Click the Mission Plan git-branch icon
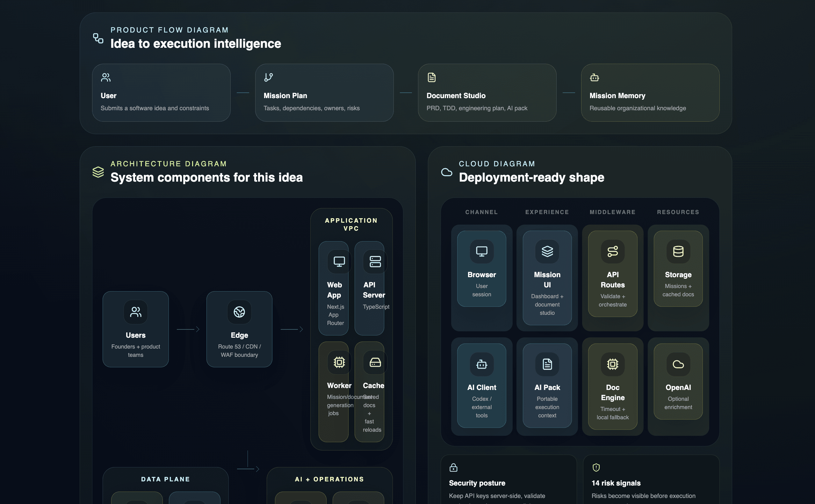 269,77
